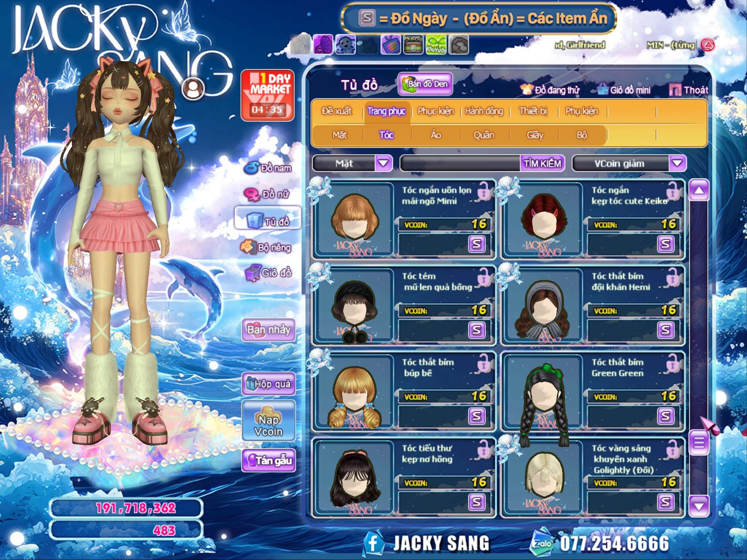Click Tán gẫu chat button
This screenshot has height=560, width=747.
point(268,460)
